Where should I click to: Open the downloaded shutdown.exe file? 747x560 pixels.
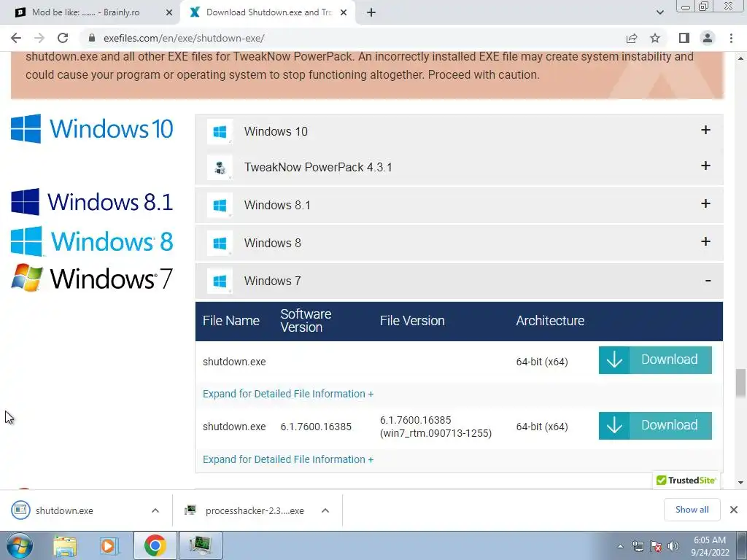[x=64, y=510]
